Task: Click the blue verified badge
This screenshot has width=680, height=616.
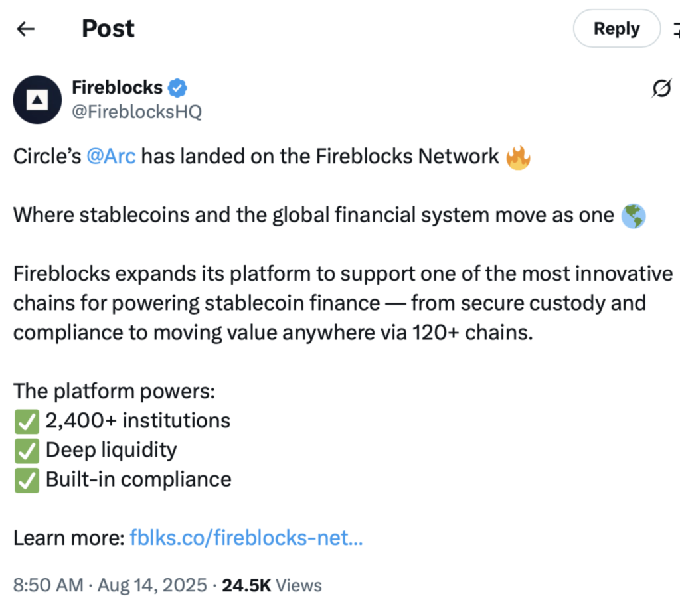Action: (x=177, y=88)
